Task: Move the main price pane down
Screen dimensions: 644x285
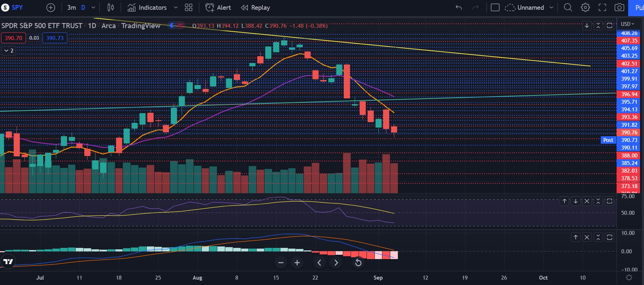Action: [x=587, y=26]
